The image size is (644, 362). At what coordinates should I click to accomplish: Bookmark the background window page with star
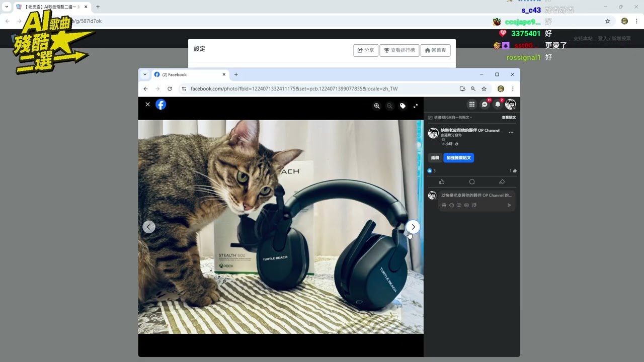[608, 21]
